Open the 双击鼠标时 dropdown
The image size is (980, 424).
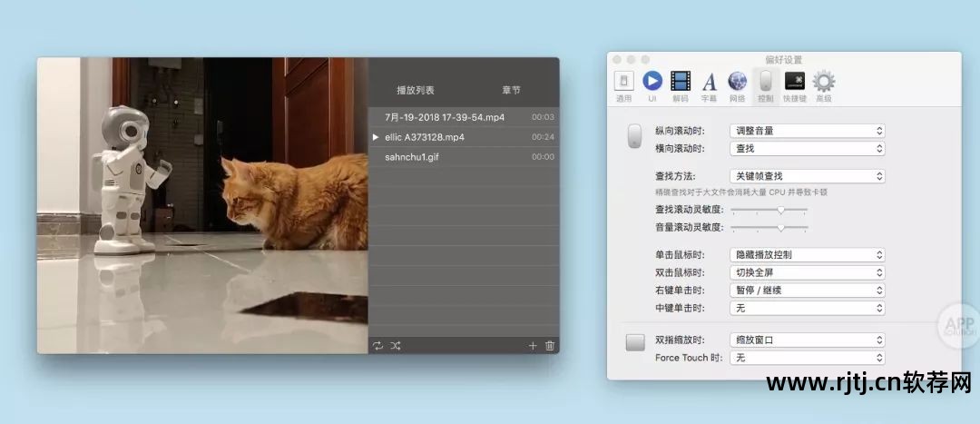[x=808, y=272]
